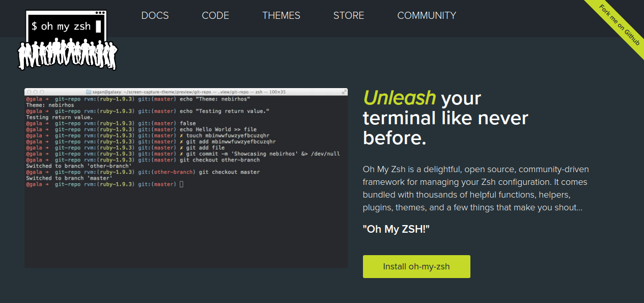644x303 pixels.
Task: Click the Oh My Zsh logo
Action: point(66,26)
